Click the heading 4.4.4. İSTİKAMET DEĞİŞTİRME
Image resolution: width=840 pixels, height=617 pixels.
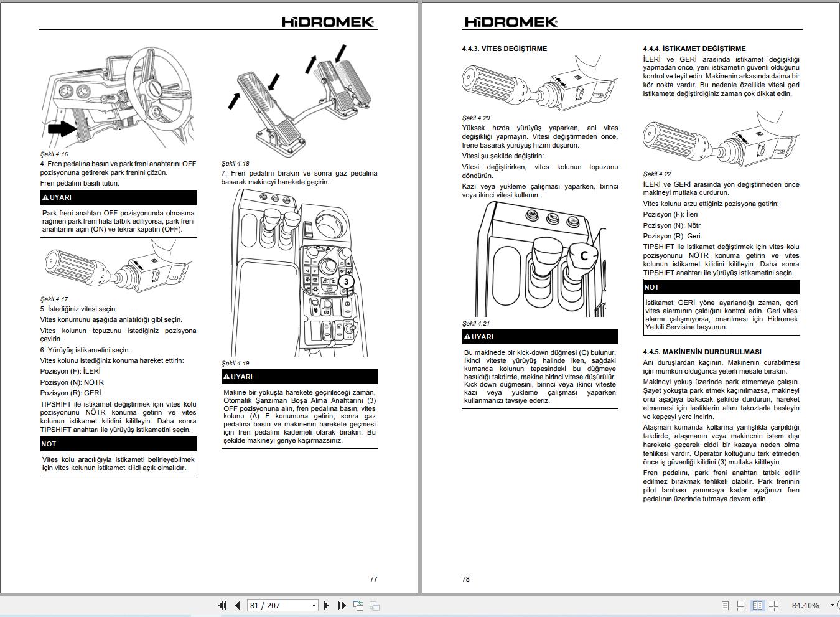pos(694,49)
